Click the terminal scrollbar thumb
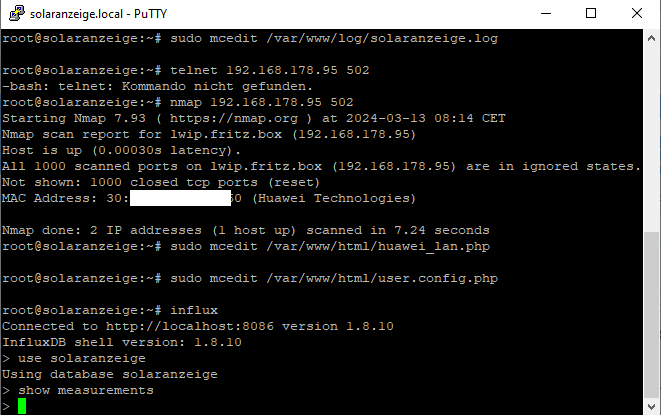 coord(652,314)
